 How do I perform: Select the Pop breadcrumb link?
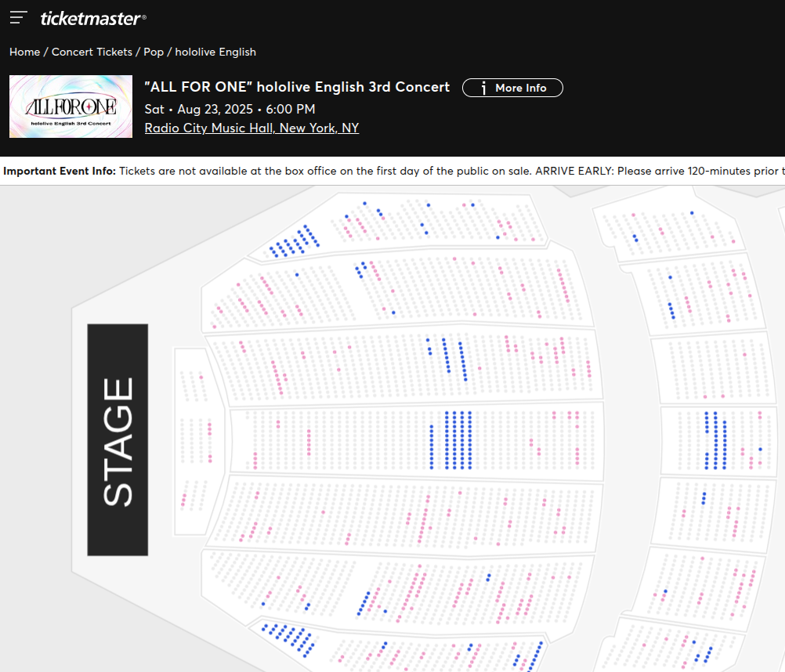pos(154,52)
